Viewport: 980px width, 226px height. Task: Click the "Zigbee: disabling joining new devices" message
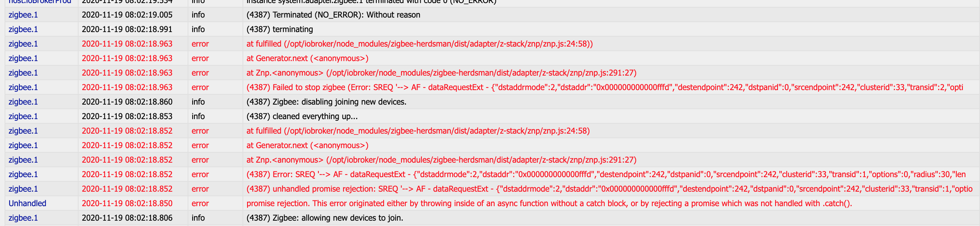click(326, 102)
